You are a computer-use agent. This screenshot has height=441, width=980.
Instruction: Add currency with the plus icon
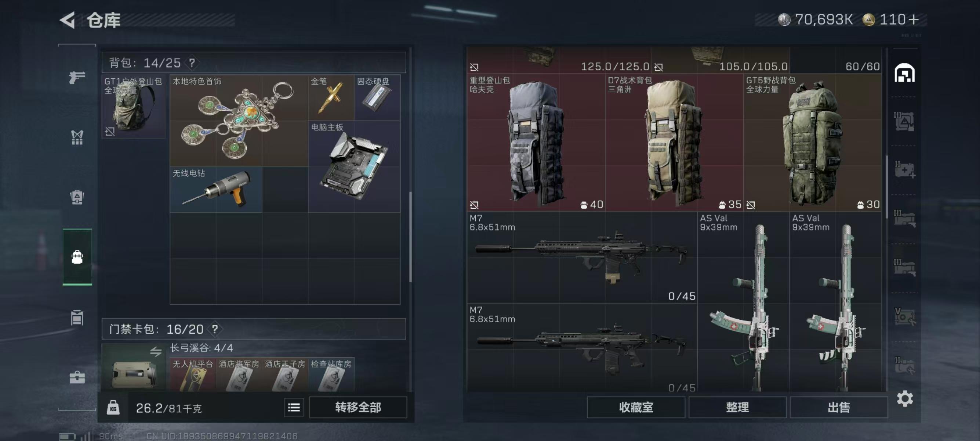pos(913,19)
